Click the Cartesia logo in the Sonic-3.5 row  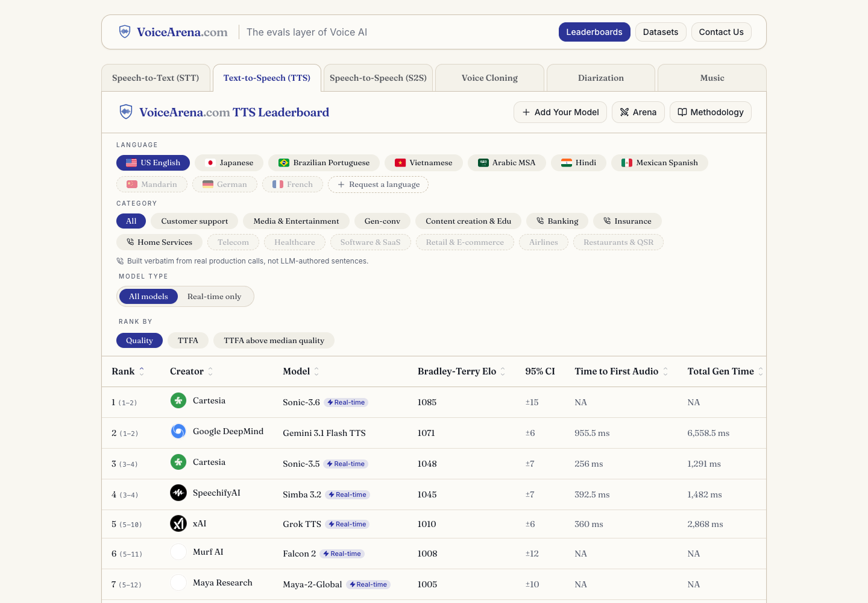178,462
